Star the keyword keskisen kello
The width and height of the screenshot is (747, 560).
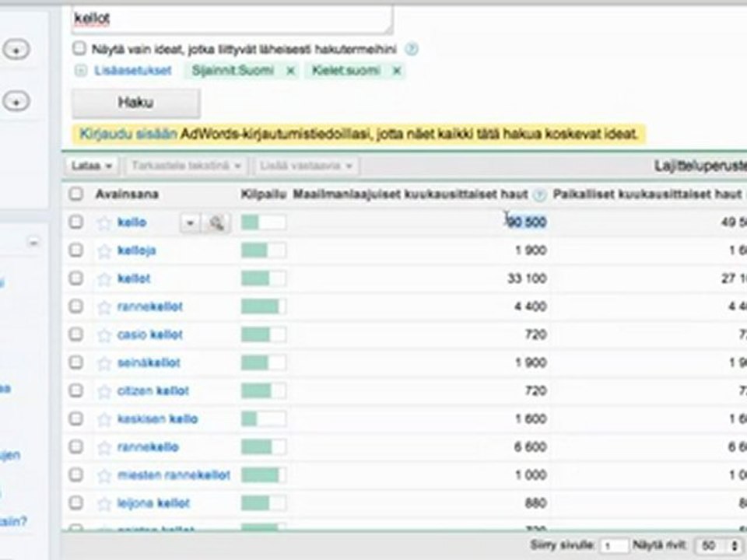[103, 419]
